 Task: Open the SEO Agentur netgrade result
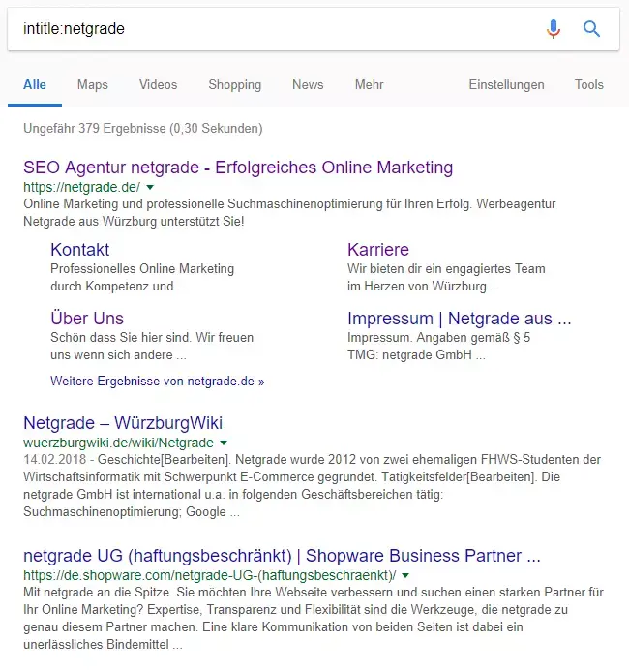tap(238, 168)
